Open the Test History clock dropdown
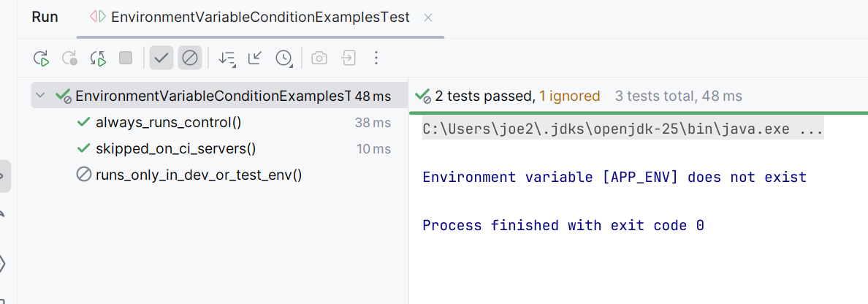The height and width of the screenshot is (304, 868). click(283, 58)
